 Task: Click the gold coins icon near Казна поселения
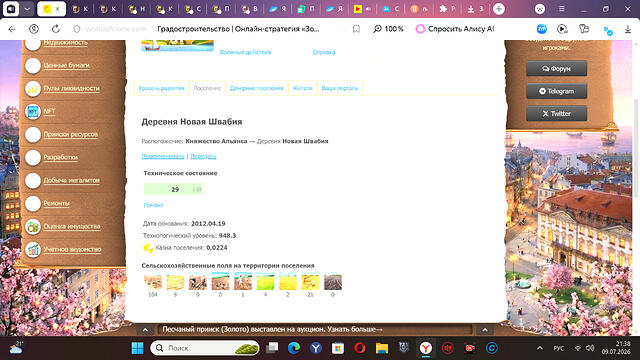click(x=148, y=248)
